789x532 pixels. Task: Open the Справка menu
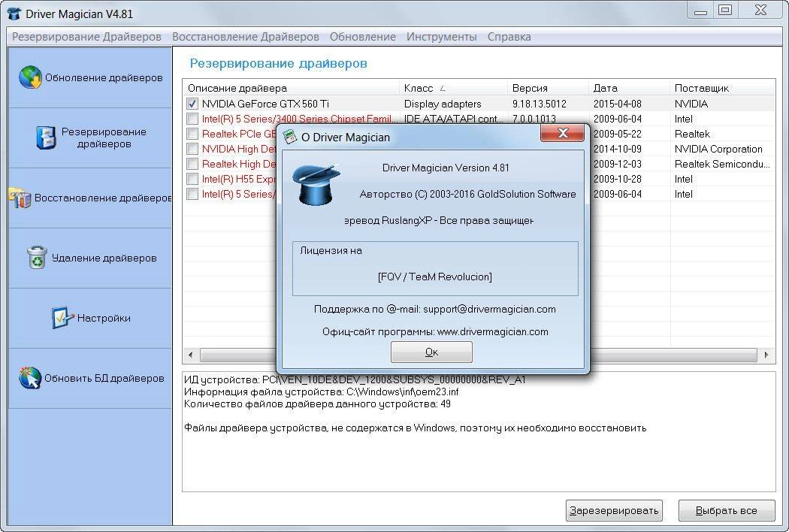click(509, 37)
